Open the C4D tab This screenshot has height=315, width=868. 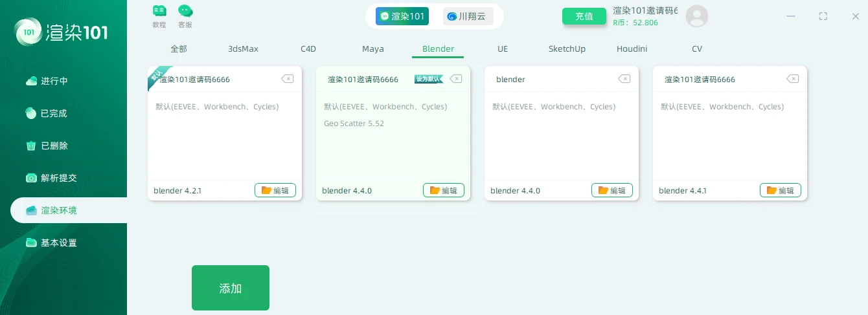point(308,49)
